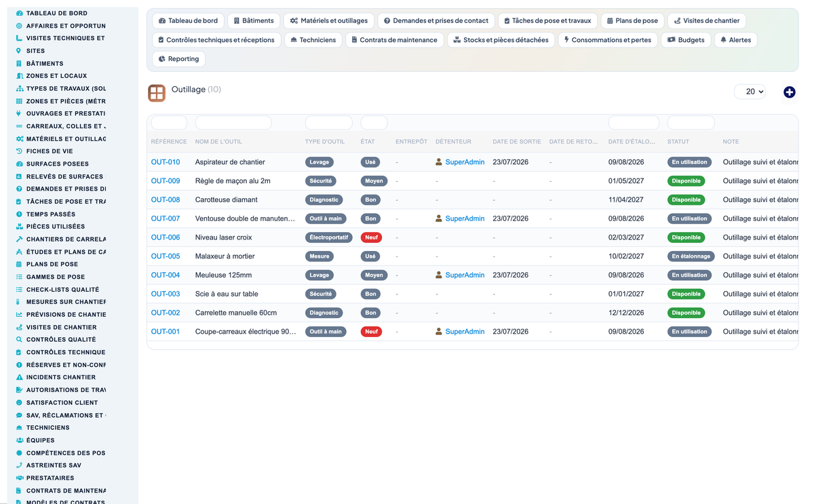
Task: Open the rows-per-page dropdown showing 20
Action: point(750,92)
